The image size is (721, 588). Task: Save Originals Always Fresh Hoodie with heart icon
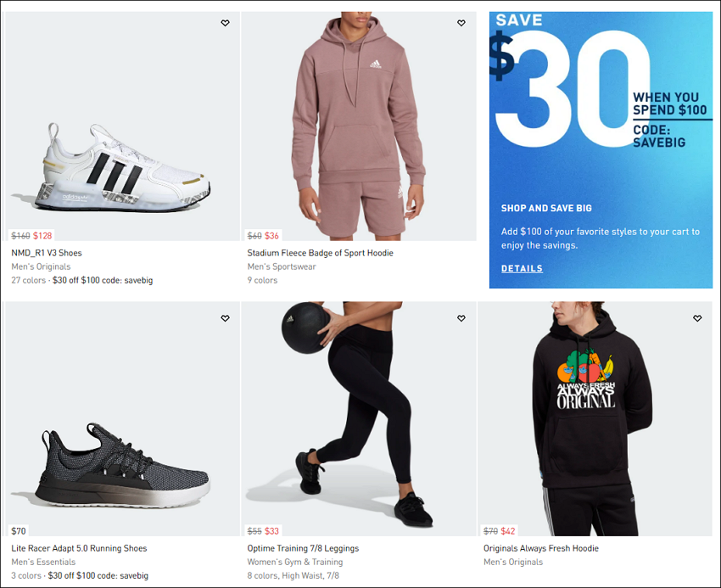(697, 318)
